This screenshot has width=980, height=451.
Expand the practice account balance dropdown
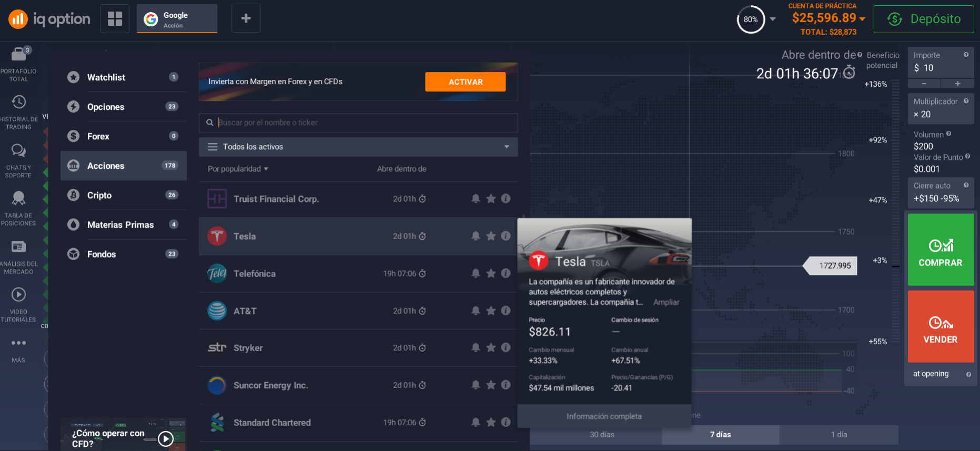tap(862, 18)
